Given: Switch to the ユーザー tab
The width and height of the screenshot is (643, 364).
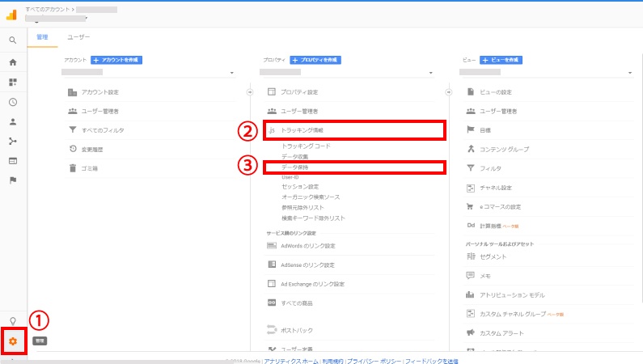Looking at the screenshot, I should pyautogui.click(x=78, y=37).
